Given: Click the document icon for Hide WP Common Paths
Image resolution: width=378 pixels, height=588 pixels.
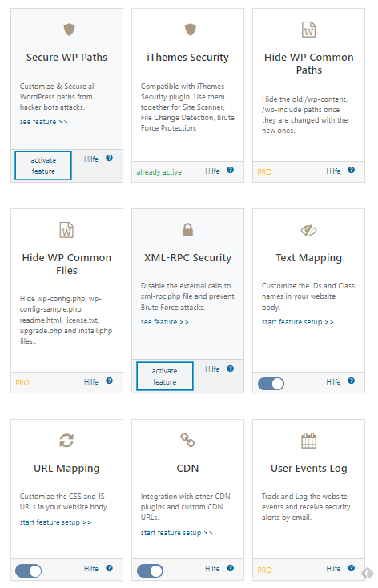Looking at the screenshot, I should coord(308,30).
